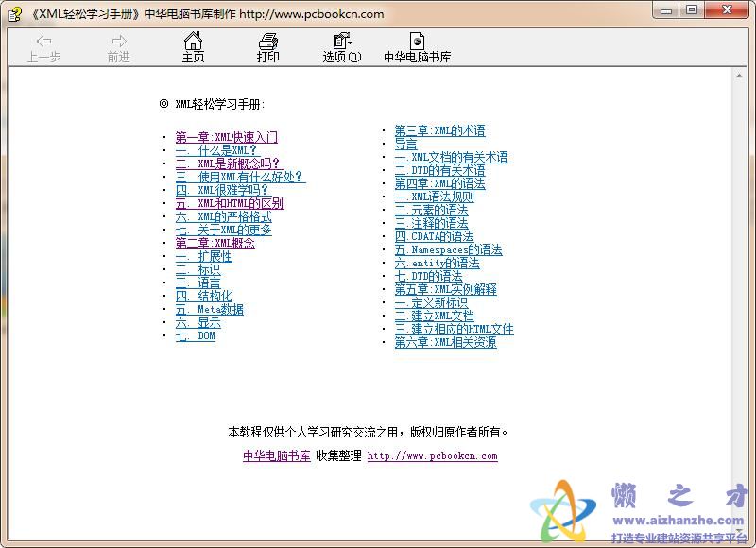Click the 主页 home icon

[x=194, y=43]
